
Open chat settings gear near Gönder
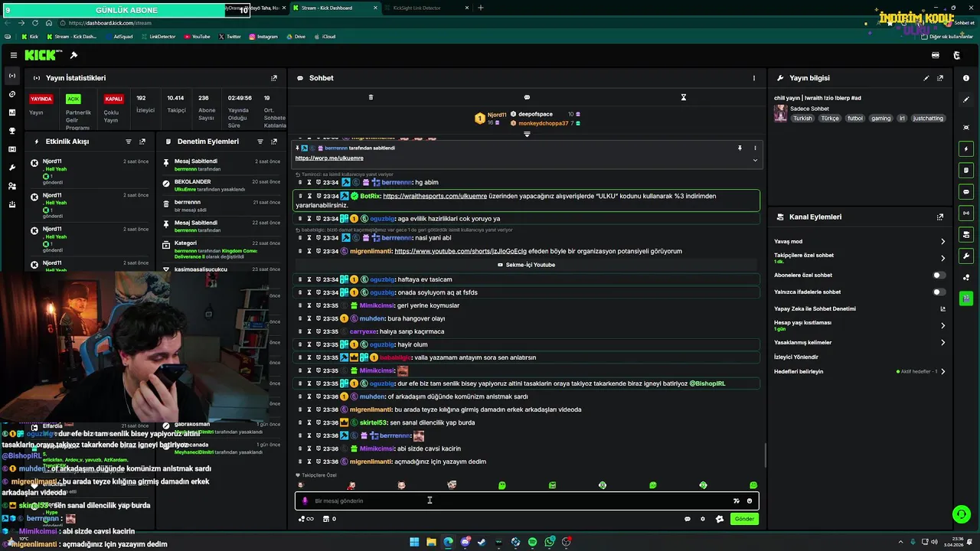click(703, 519)
